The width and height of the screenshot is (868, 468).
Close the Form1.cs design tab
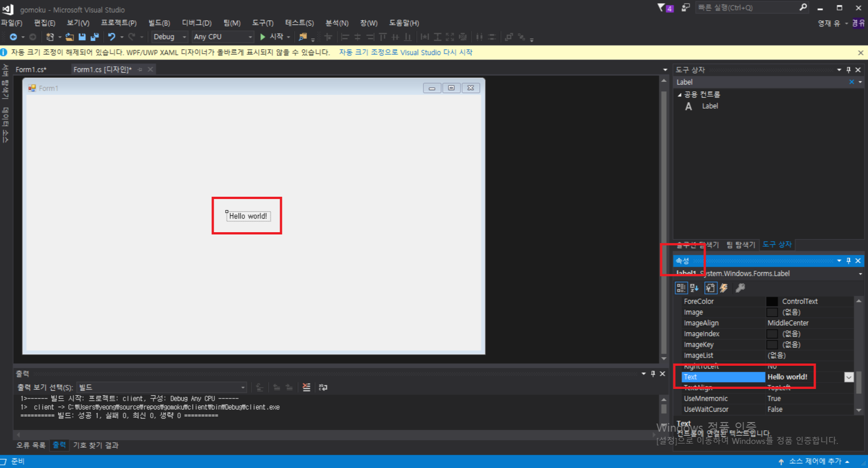pyautogui.click(x=150, y=69)
